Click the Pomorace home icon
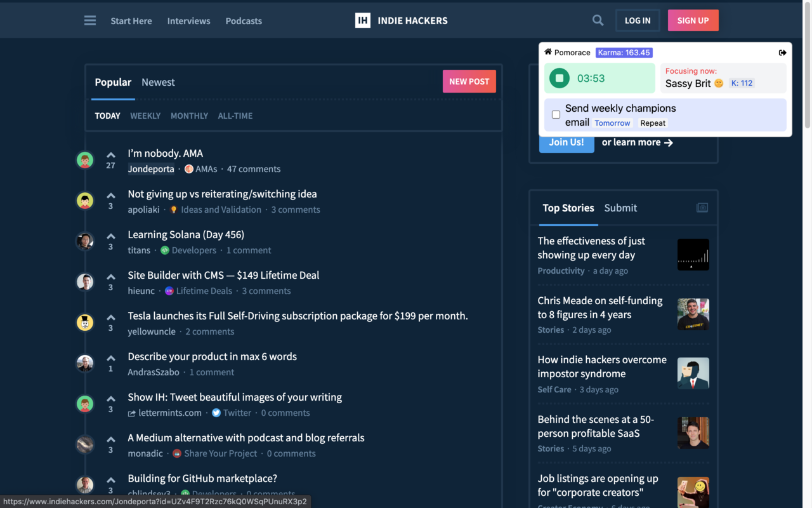The image size is (812, 508). 548,52
